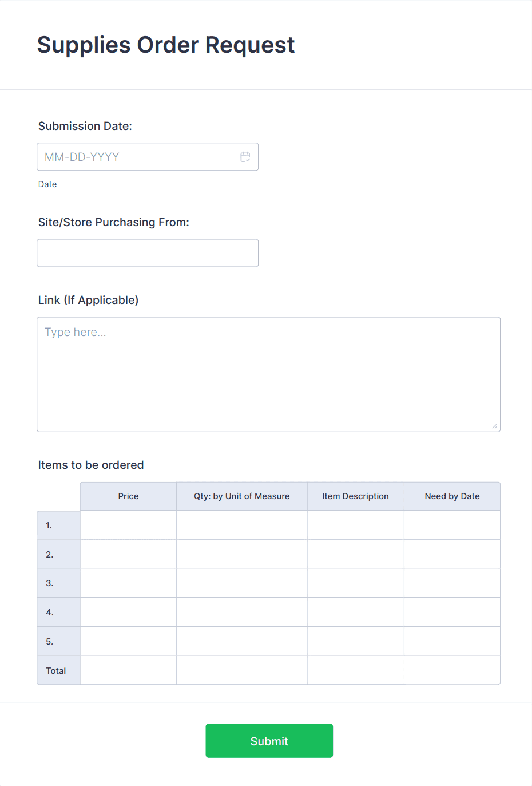This screenshot has height=786, width=532.
Task: Select row 2's Qty by Unit cell
Action: pyautogui.click(x=241, y=554)
